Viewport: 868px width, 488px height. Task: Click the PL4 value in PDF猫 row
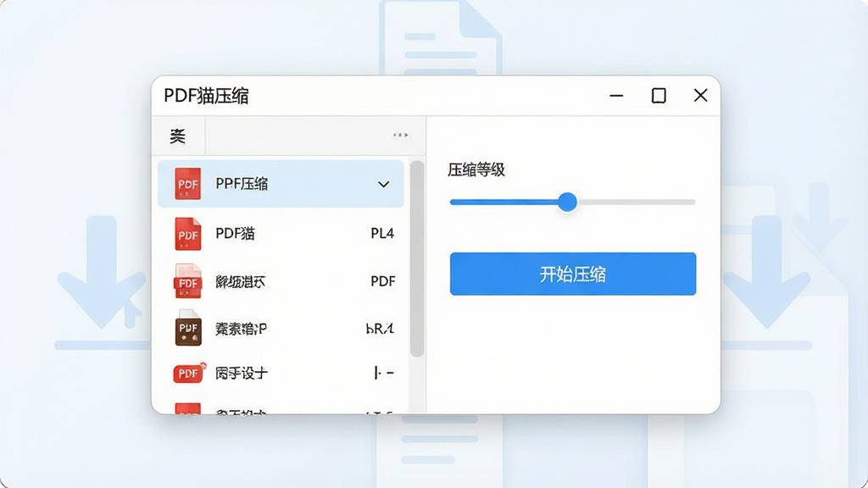coord(382,234)
